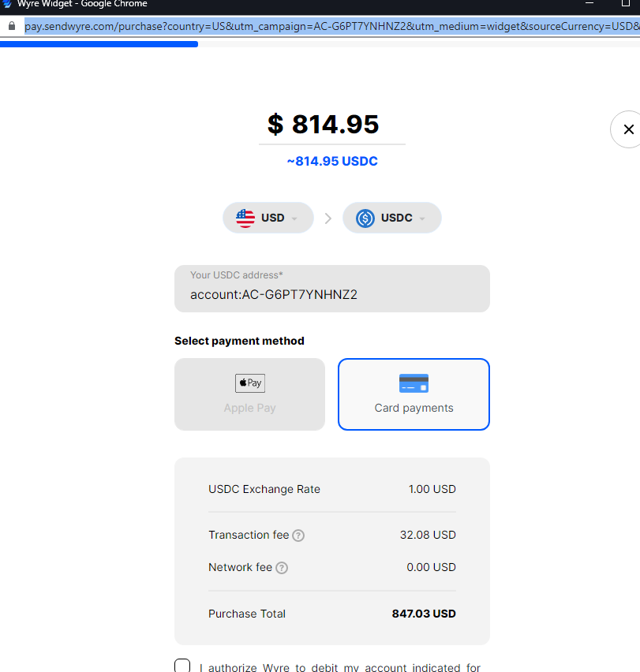Click the $ 814.95 amount field

[x=332, y=125]
